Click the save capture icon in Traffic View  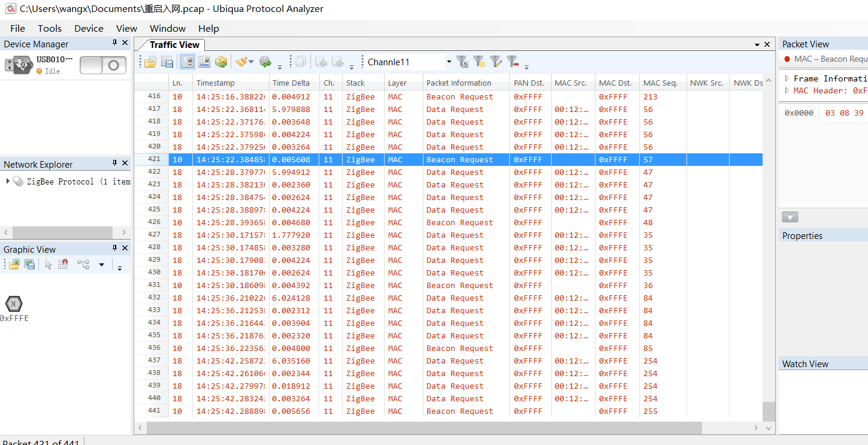click(167, 62)
